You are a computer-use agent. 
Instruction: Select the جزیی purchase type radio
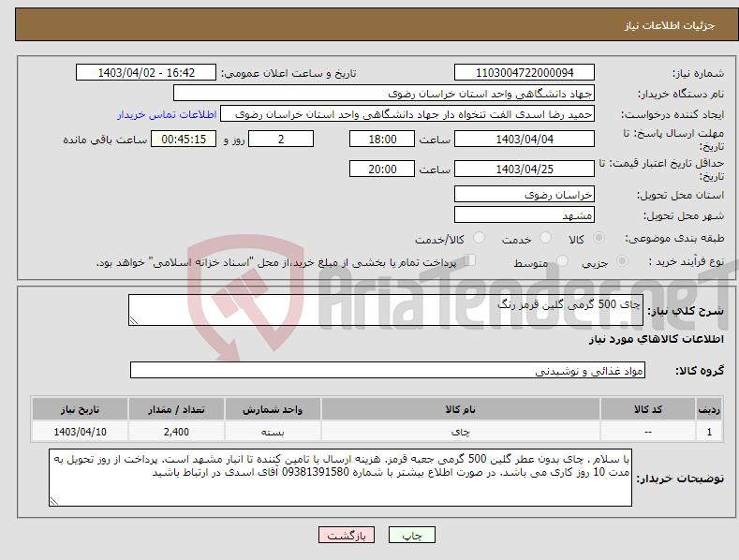[622, 260]
